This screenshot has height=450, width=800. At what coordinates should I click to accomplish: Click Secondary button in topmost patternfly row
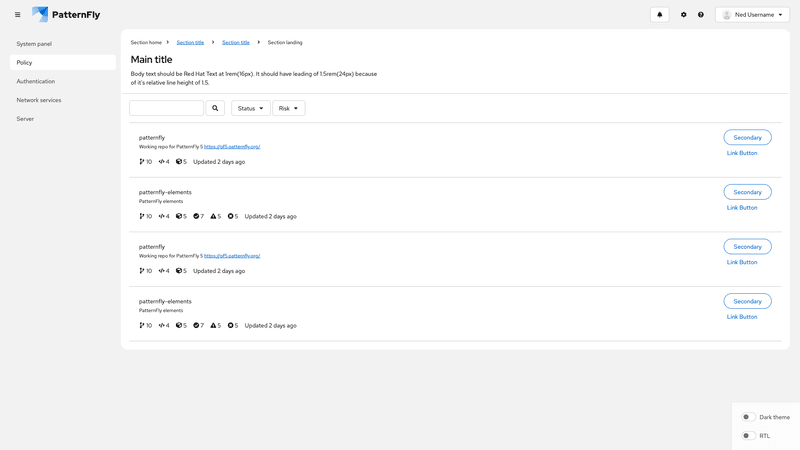747,138
